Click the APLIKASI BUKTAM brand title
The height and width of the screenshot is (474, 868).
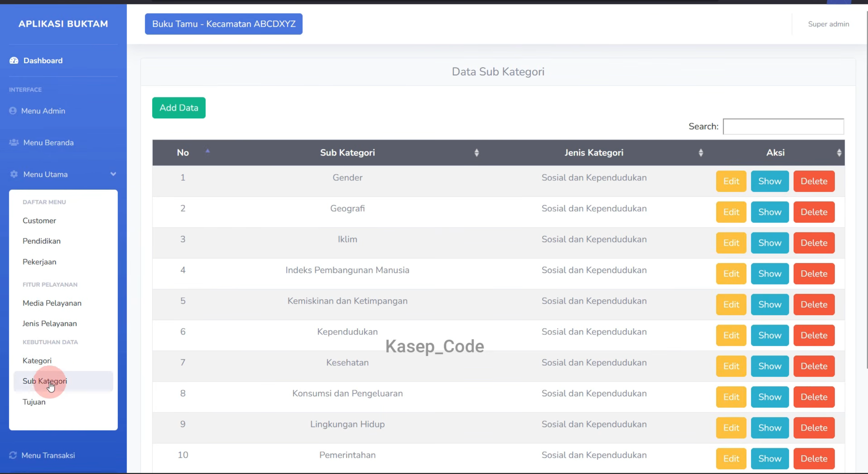point(63,24)
